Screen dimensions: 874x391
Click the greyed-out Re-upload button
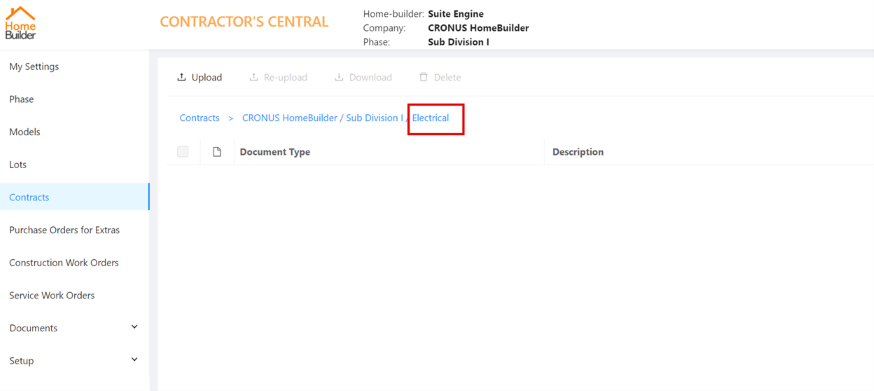pos(278,78)
